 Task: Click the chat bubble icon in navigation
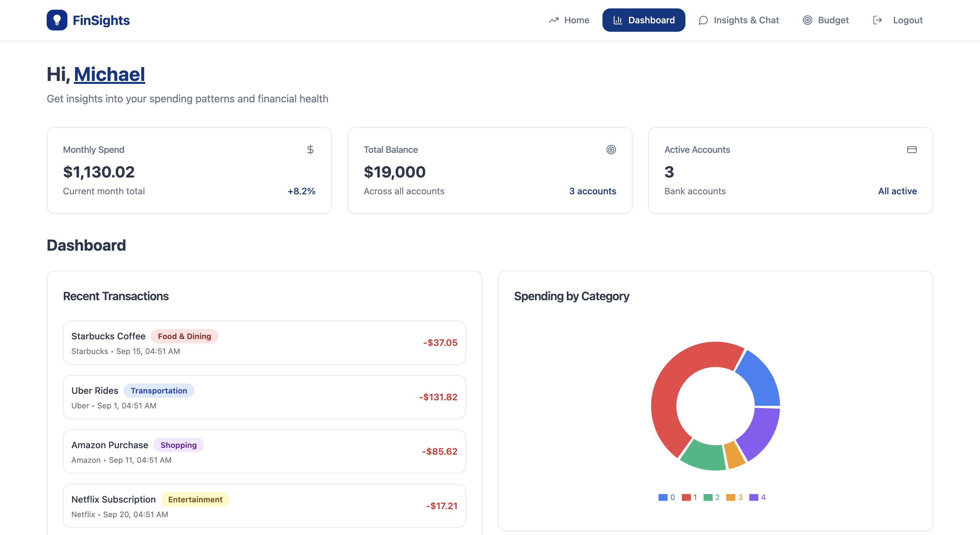click(x=703, y=20)
